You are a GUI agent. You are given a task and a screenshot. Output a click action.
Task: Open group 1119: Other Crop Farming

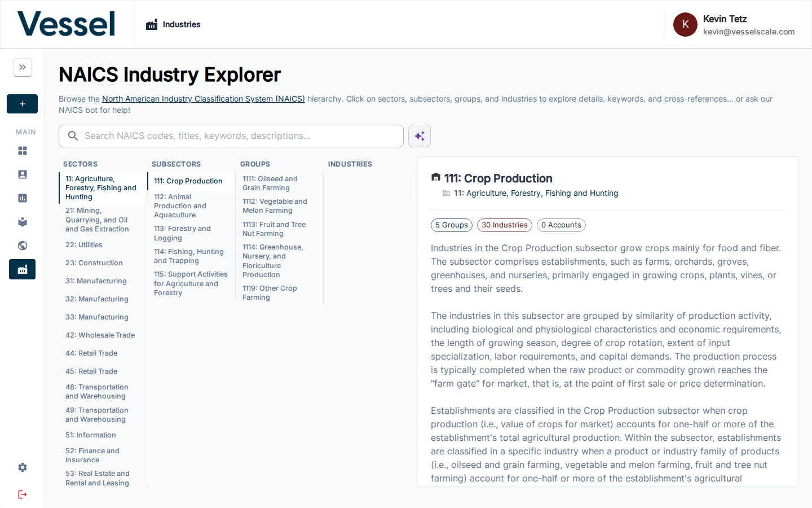point(279,293)
